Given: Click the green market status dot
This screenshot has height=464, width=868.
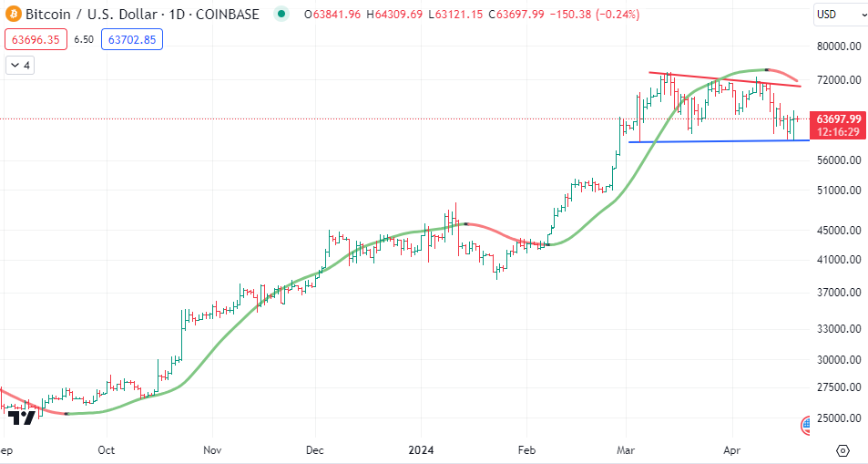Looking at the screenshot, I should (281, 15).
